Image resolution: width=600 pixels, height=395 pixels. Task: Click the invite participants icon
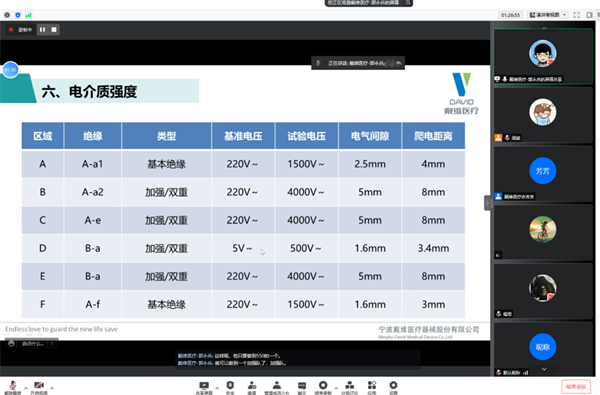click(x=252, y=387)
